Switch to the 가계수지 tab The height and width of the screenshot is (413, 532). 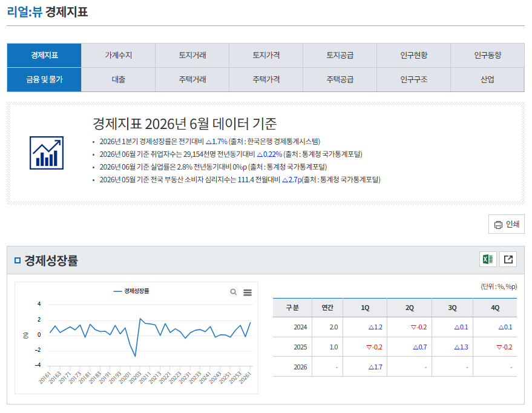click(118, 55)
